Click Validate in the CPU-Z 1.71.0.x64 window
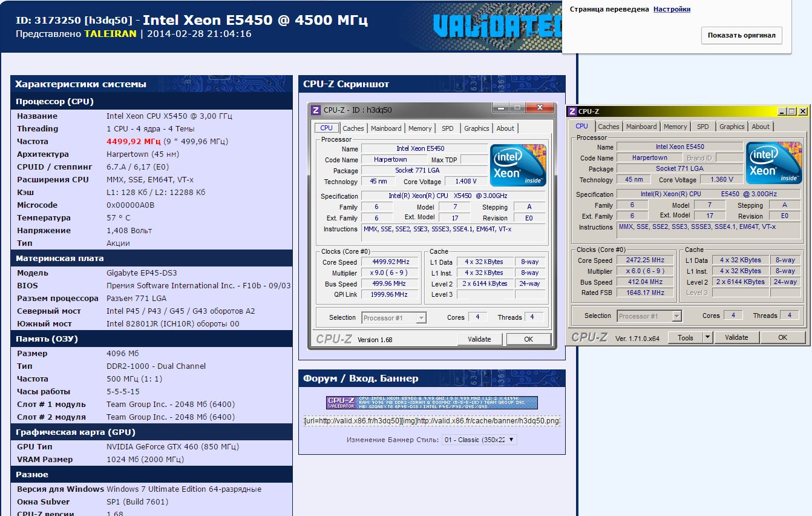 737,337
